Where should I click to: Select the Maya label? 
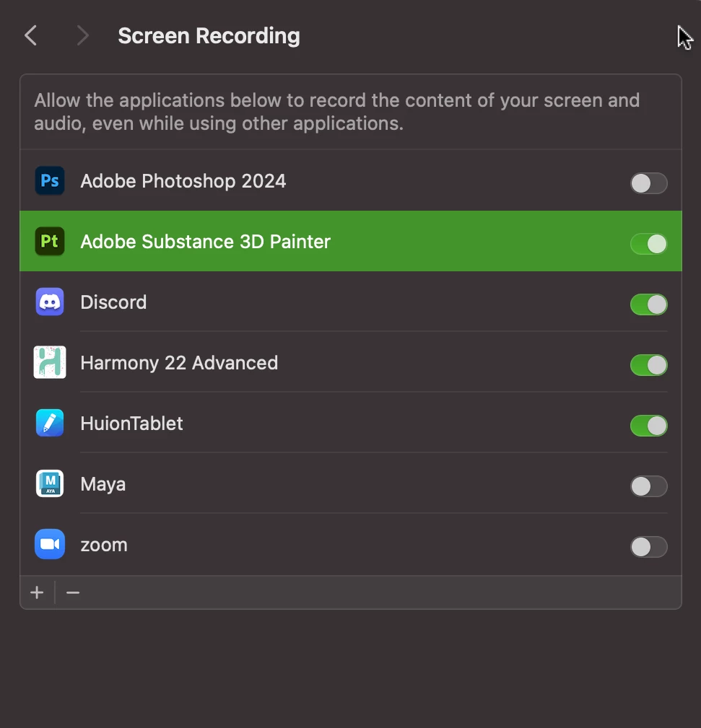(103, 484)
